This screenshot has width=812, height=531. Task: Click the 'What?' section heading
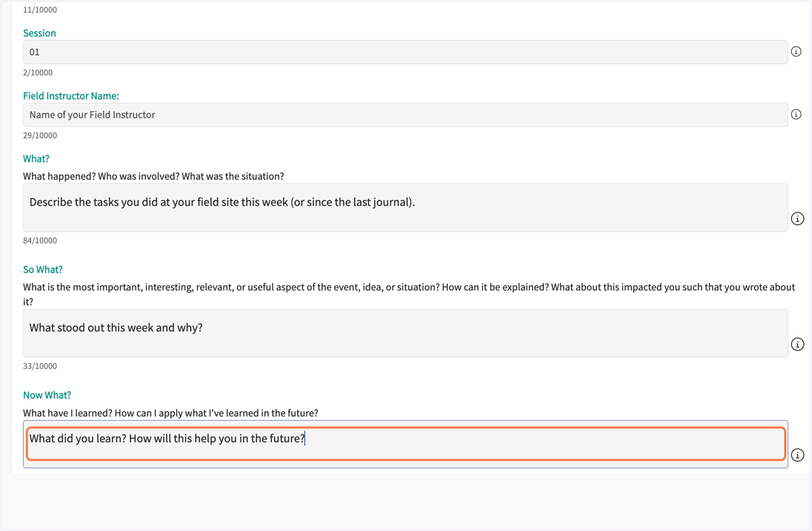[36, 159]
